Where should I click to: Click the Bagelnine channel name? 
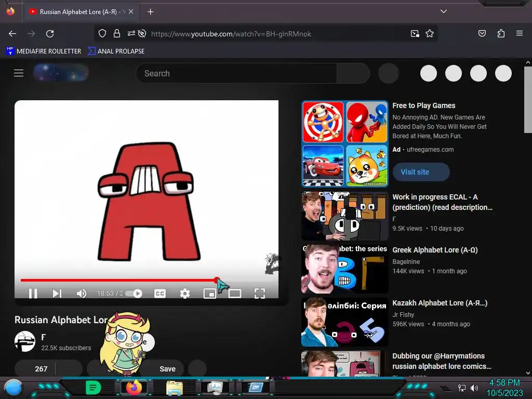click(406, 262)
